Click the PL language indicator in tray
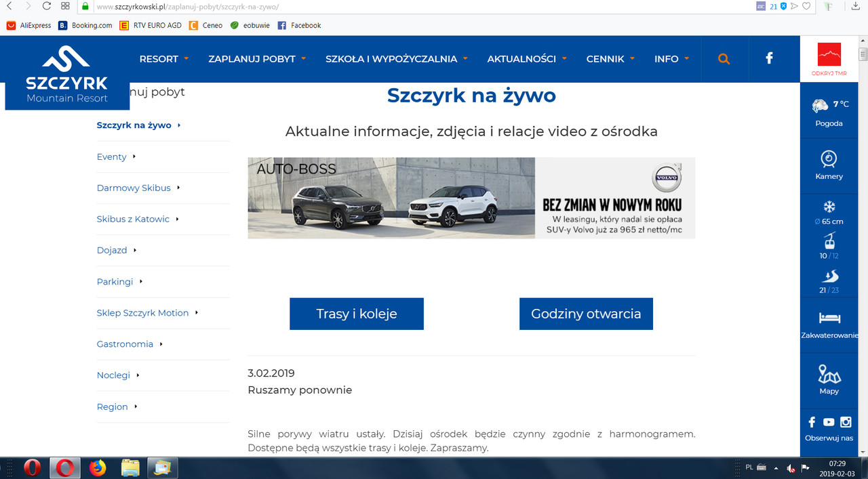868x479 pixels. (749, 467)
